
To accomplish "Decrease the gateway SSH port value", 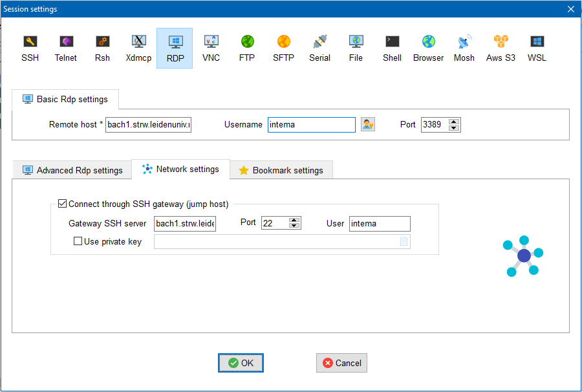I will (295, 226).
